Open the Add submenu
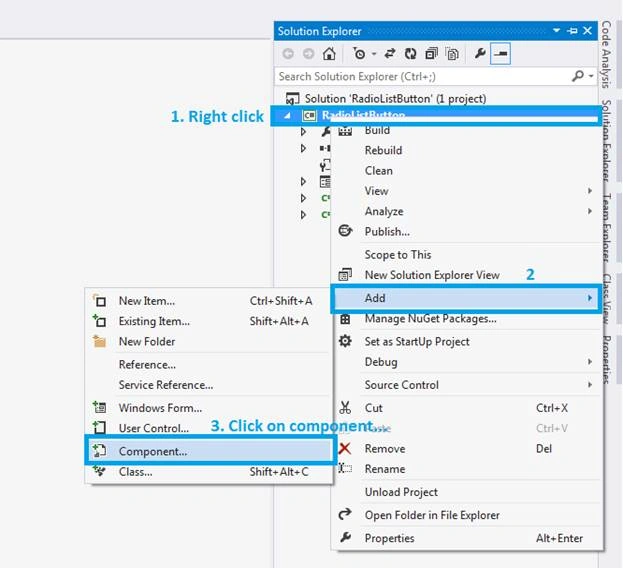623x568 pixels. 465,298
